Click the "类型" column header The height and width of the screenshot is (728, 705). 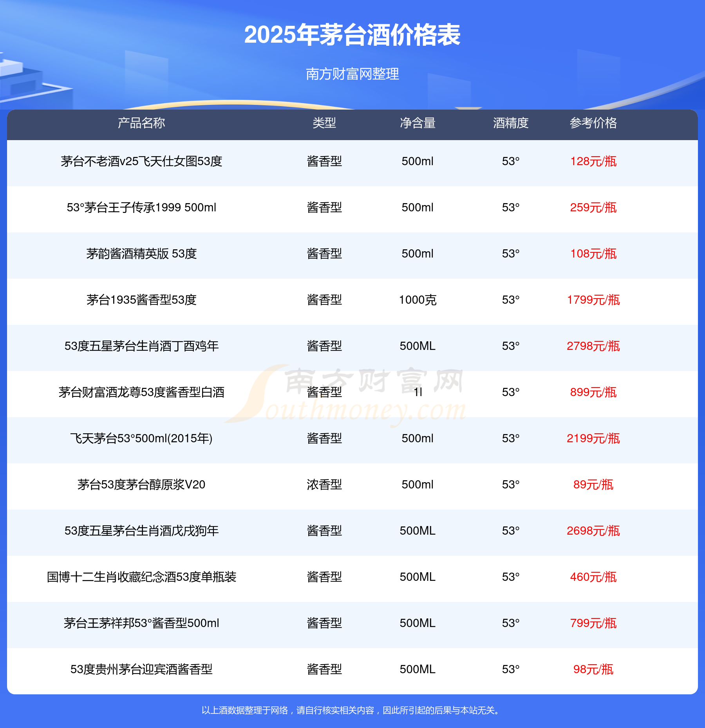(x=324, y=123)
